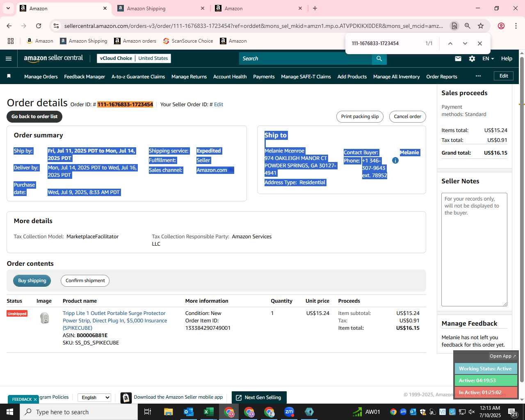This screenshot has height=420, width=525.
Task: Click the Buy shipping button
Action: (x=32, y=281)
